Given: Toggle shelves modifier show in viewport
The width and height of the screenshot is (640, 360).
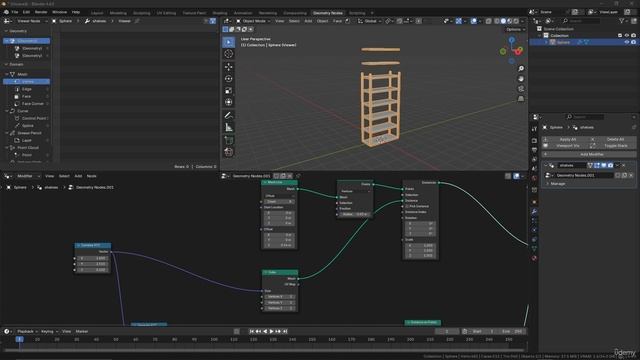Looking at the screenshot, I should (x=604, y=165).
